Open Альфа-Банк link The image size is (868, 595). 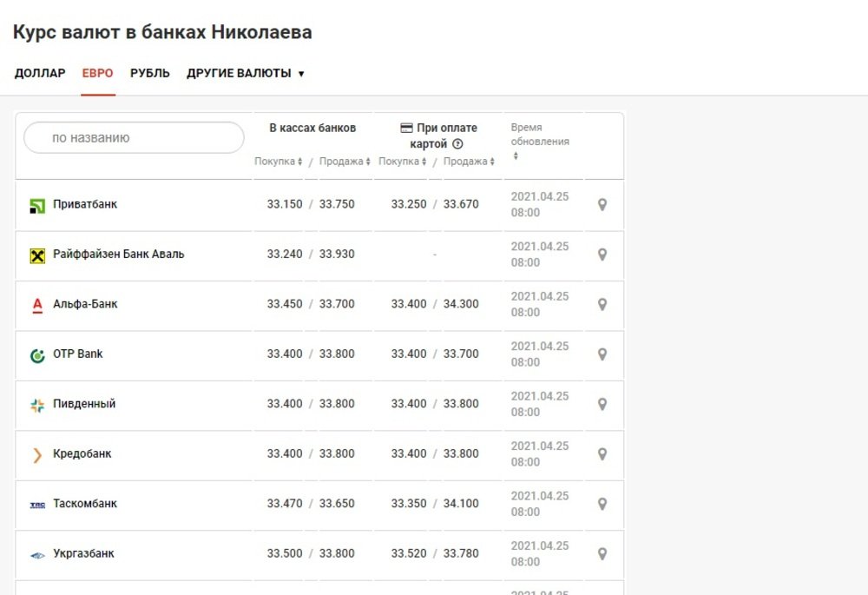point(85,304)
